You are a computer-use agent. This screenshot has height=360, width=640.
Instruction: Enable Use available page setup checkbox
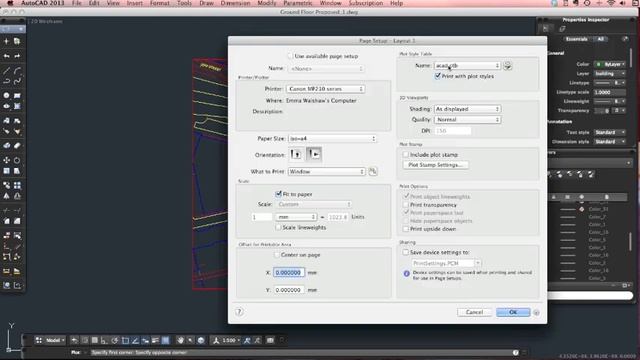click(x=290, y=56)
